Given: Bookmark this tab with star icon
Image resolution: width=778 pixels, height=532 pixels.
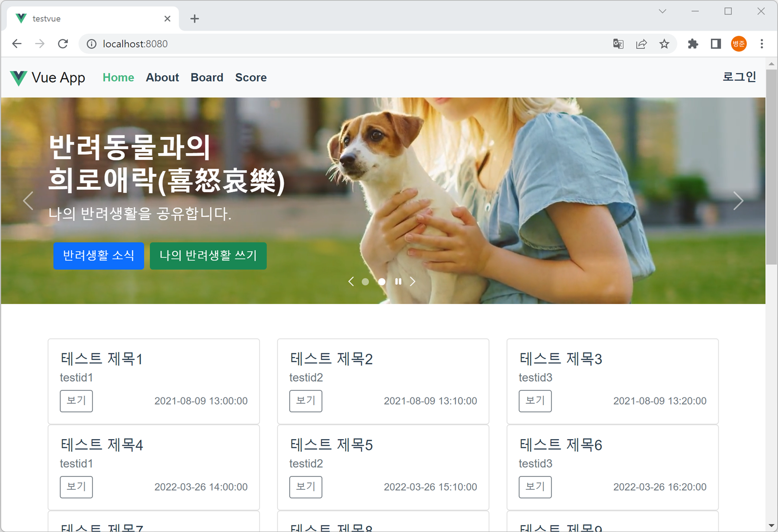Looking at the screenshot, I should coord(664,44).
